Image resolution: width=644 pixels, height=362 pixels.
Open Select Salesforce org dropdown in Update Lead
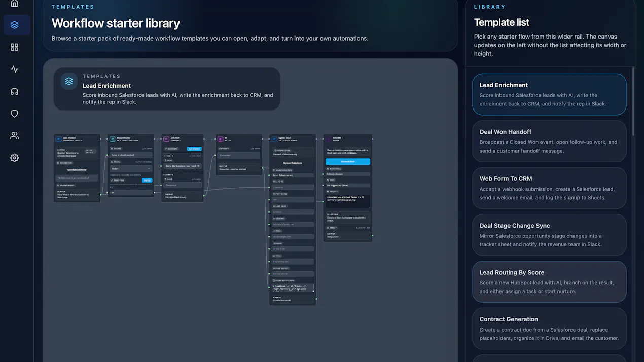tap(293, 175)
